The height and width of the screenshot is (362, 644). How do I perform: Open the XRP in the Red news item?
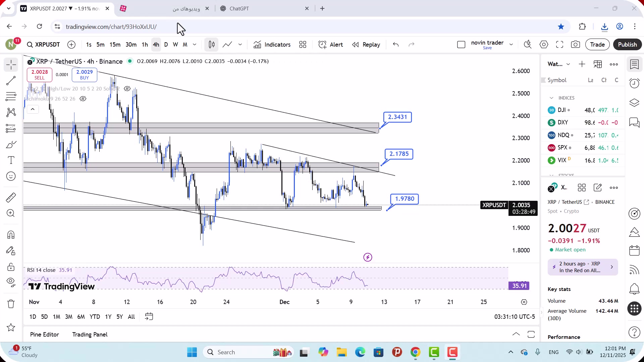(x=583, y=267)
